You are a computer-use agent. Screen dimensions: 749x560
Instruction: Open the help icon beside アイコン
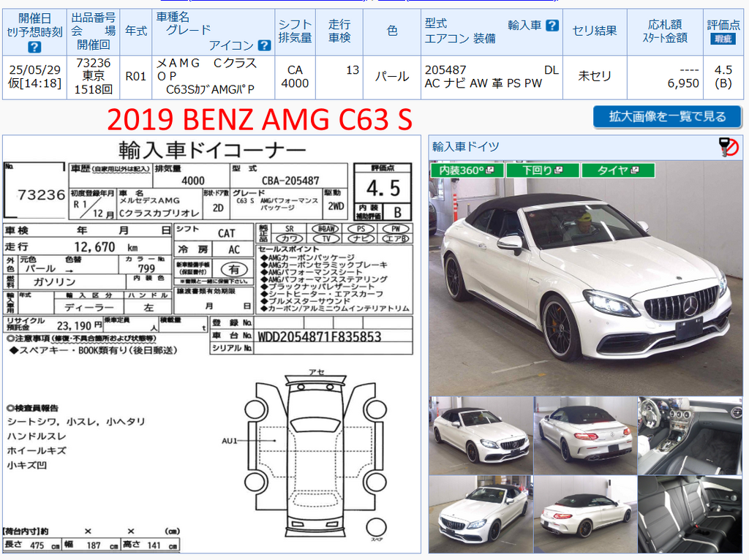click(x=264, y=45)
